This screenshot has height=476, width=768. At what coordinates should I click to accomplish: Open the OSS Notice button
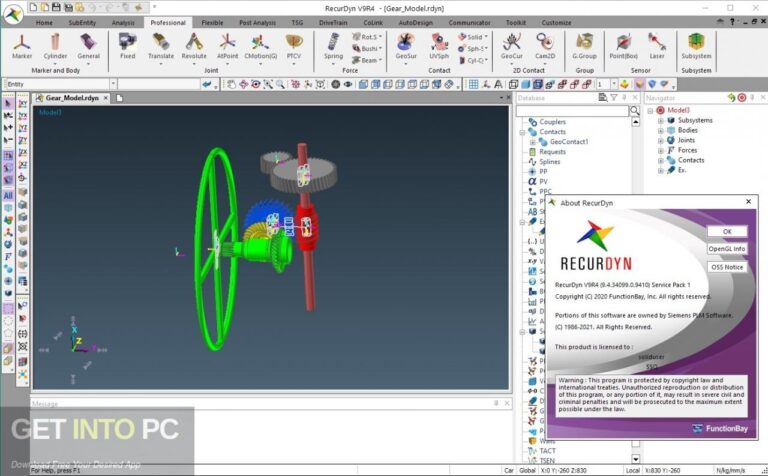point(727,267)
